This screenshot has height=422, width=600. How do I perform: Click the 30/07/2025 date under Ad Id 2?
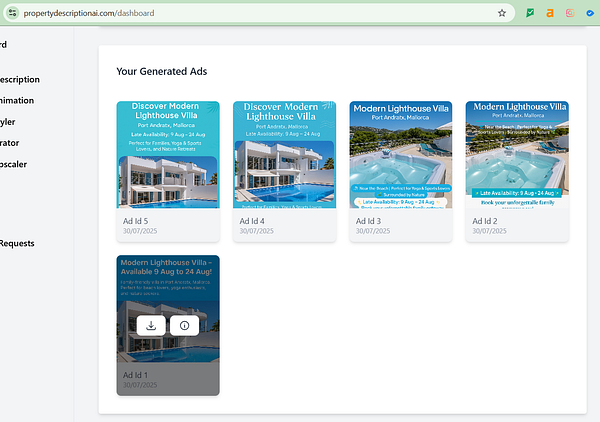[489, 231]
